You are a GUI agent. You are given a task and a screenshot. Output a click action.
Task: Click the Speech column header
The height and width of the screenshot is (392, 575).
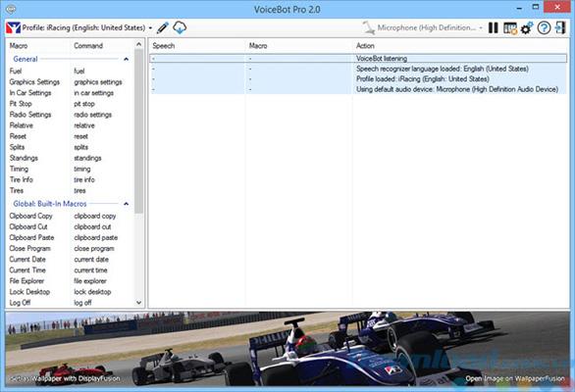(164, 46)
